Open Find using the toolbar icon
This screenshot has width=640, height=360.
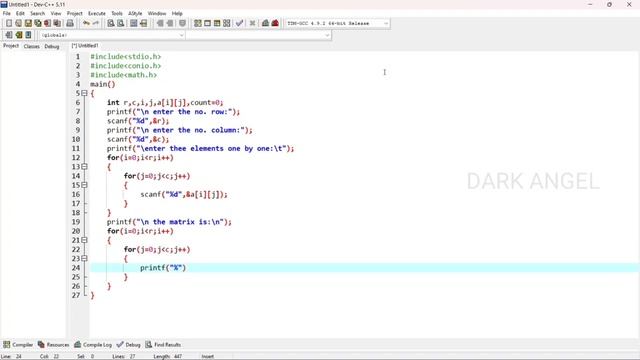pos(111,23)
